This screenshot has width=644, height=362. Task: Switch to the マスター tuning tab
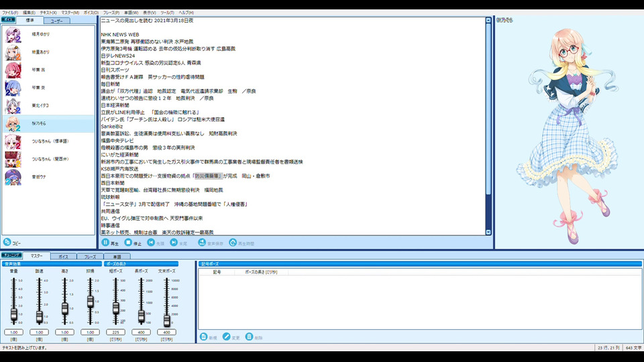[36, 255]
